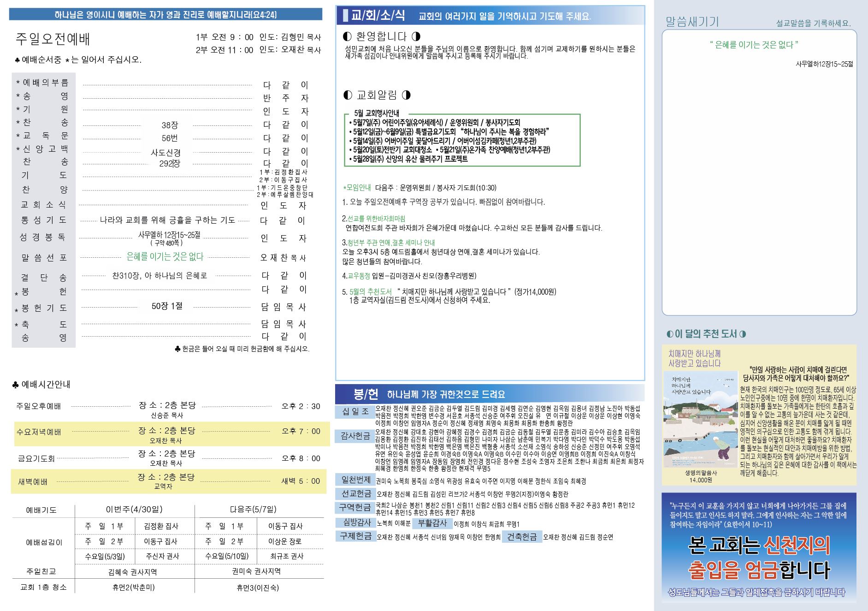868x611 pixels.
Task: Click the 감사헌금 label
Action: tap(355, 435)
